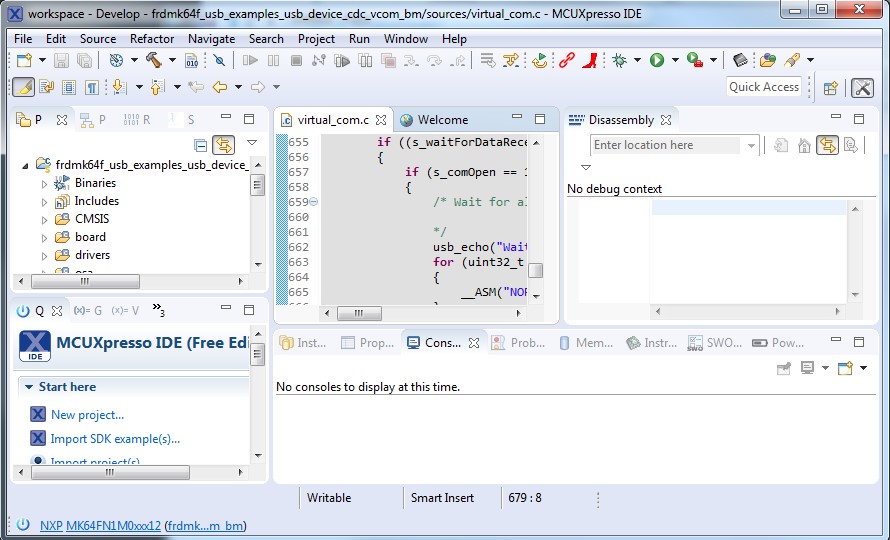
Task: Click the green bug Debug icon
Action: 619,60
